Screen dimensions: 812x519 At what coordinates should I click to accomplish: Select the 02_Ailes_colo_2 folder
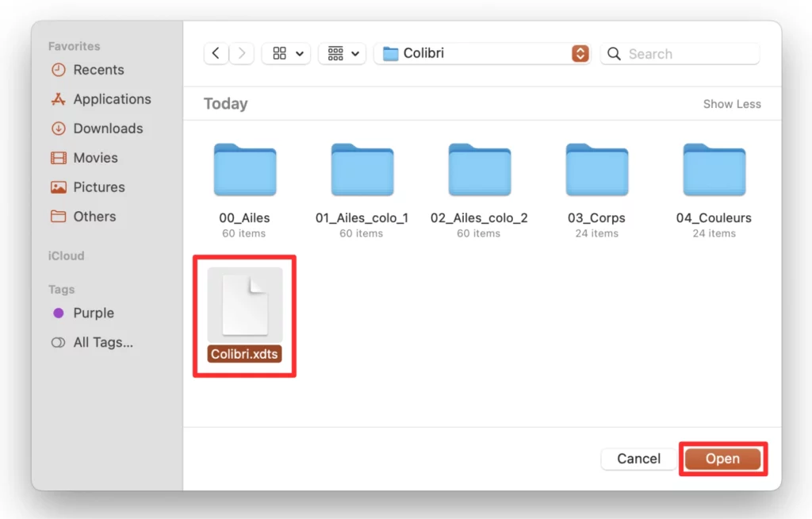[480, 170]
